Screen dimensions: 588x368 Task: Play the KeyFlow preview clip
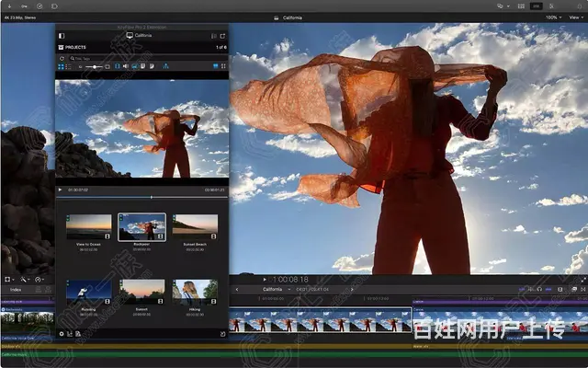click(x=61, y=190)
